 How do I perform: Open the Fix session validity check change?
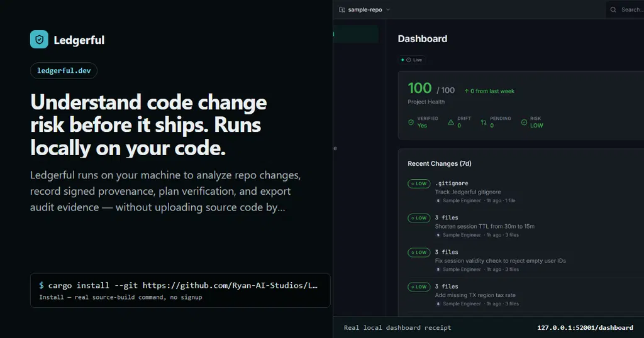point(526,261)
